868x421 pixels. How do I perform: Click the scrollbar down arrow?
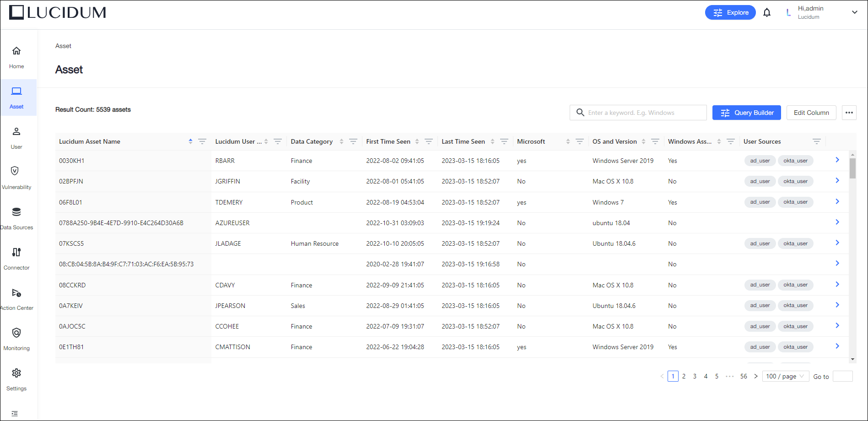852,360
